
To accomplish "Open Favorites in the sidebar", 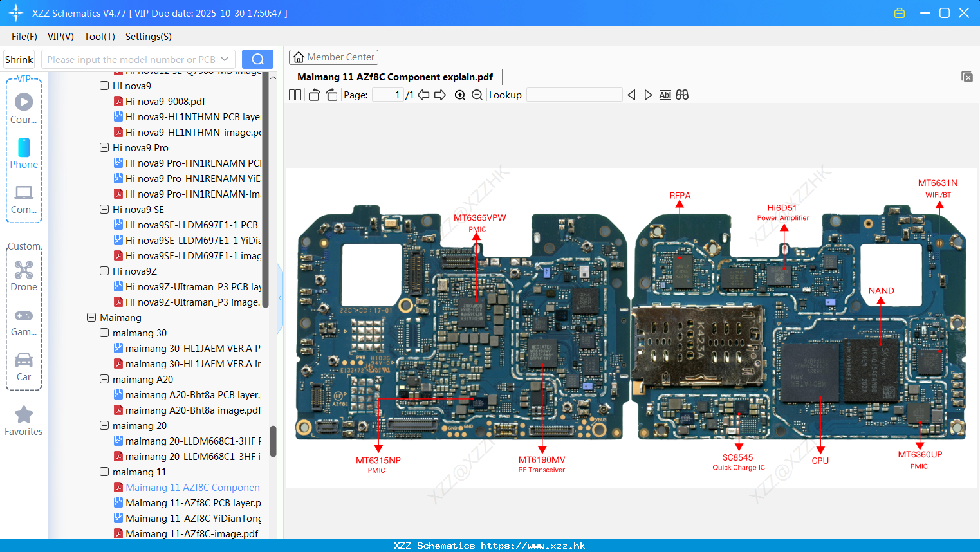I will 24,421.
